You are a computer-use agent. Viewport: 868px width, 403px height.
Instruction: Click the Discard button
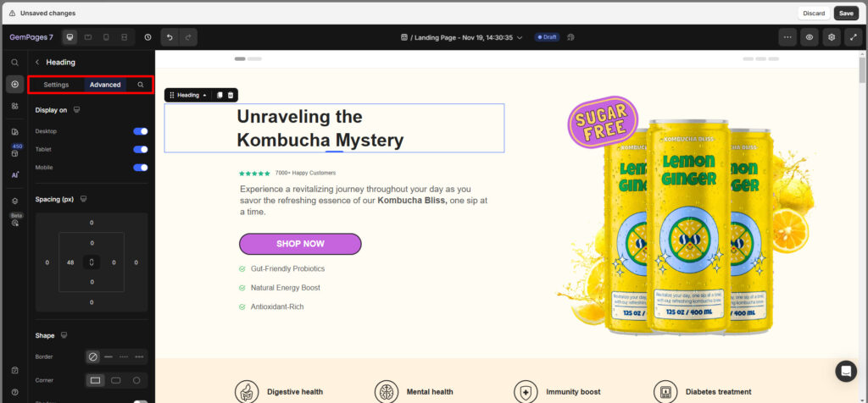814,14
